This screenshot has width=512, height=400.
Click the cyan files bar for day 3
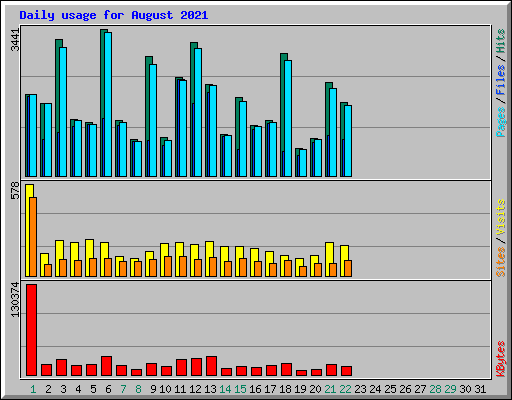63,112
